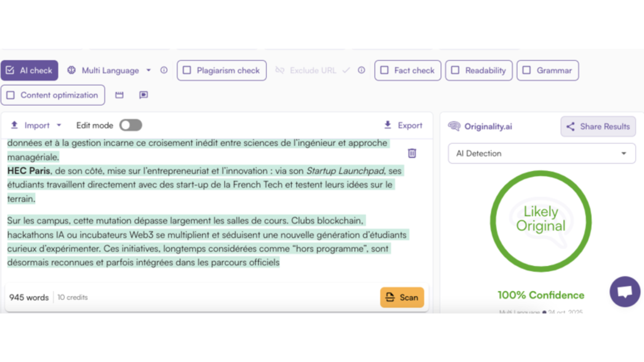Click the word terrain. in the text
Viewport: 644px width, 362px height.
pyautogui.click(x=21, y=199)
